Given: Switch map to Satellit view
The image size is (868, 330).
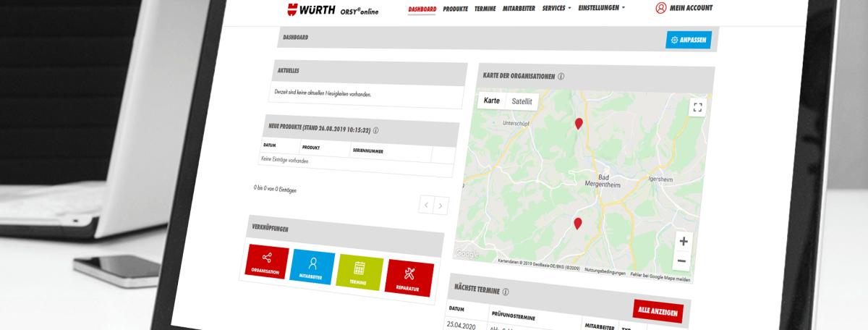Looking at the screenshot, I should click(x=522, y=102).
